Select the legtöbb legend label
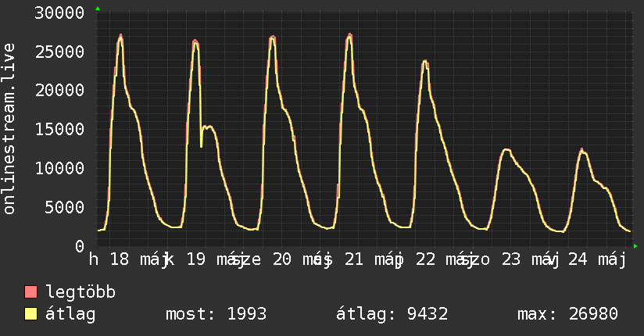 [80, 292]
